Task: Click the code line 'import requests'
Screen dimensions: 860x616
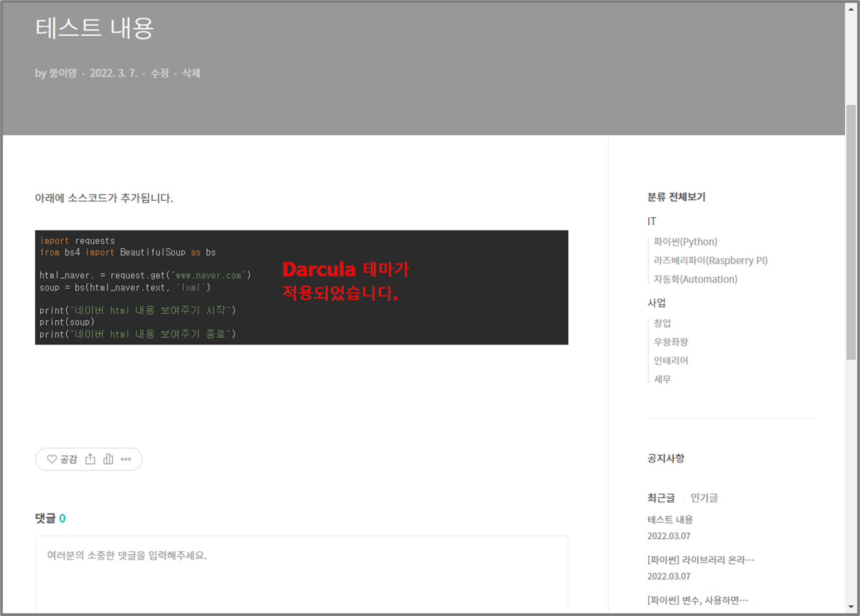Action: [77, 240]
